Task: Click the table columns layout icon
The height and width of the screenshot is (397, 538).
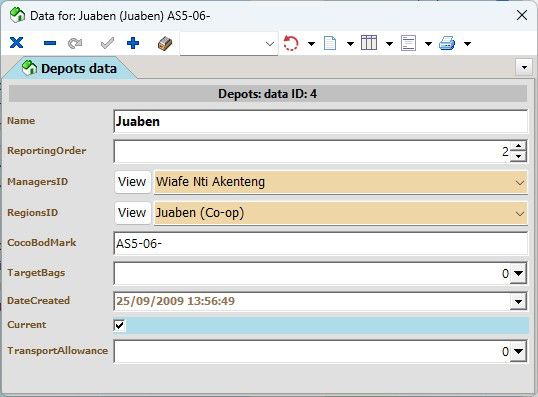Action: pyautogui.click(x=369, y=43)
